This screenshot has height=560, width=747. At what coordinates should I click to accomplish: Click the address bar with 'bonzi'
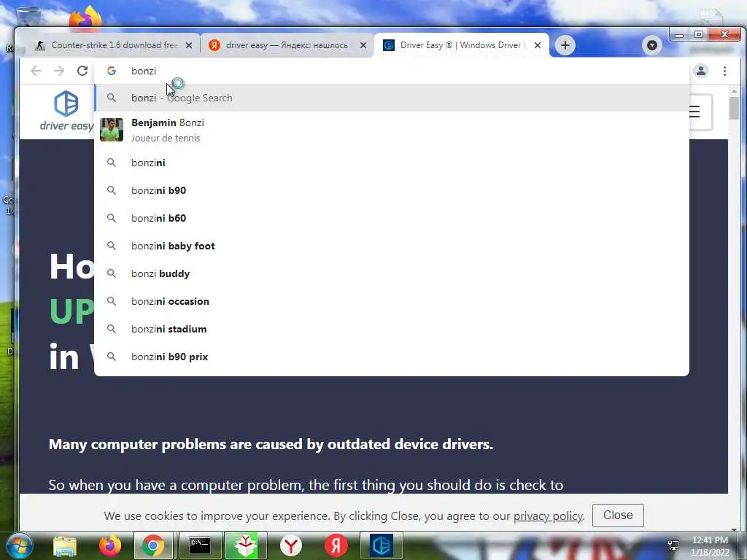coord(392,71)
